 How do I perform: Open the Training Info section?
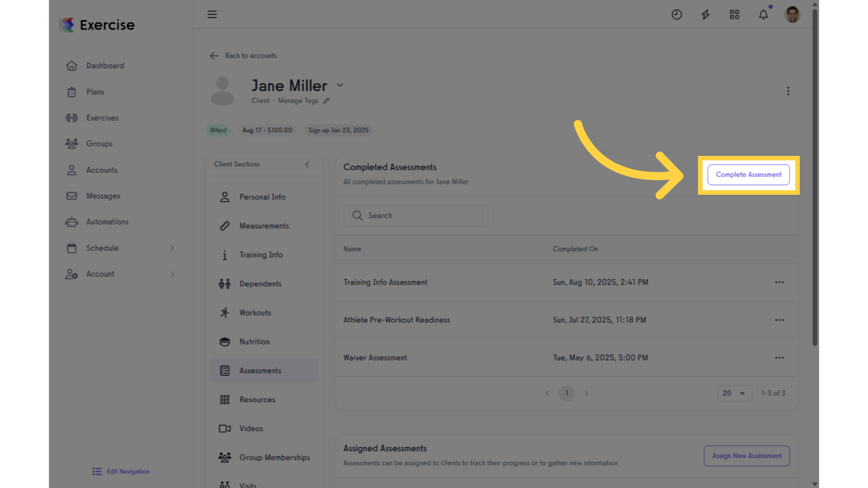(264, 255)
